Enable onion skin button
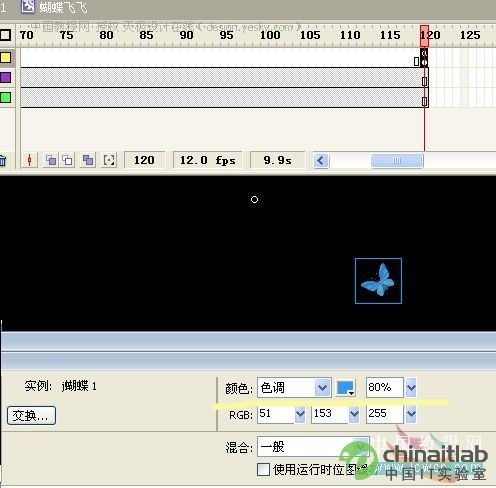The image size is (496, 488). pyautogui.click(x=51, y=160)
